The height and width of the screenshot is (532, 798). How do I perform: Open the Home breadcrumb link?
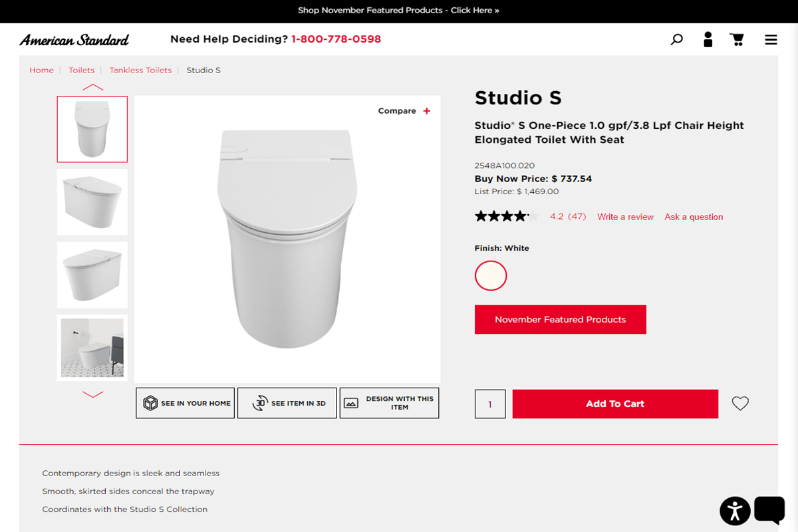pos(41,70)
